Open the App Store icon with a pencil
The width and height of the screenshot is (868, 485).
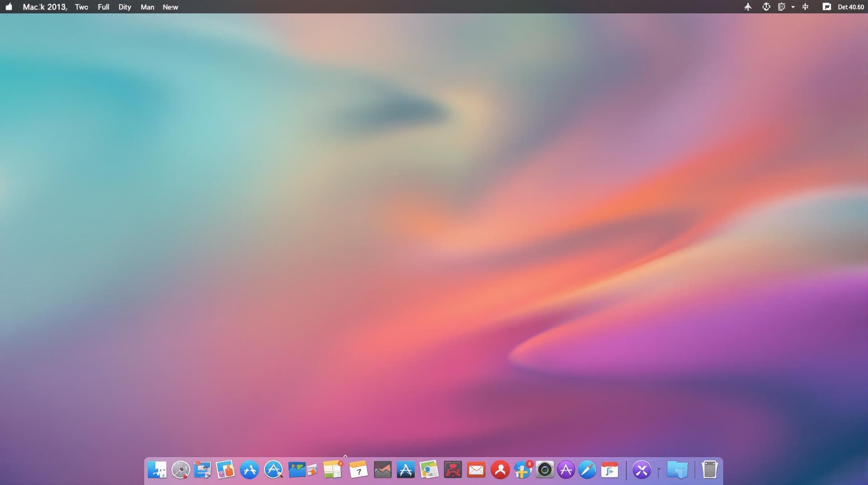(x=274, y=470)
